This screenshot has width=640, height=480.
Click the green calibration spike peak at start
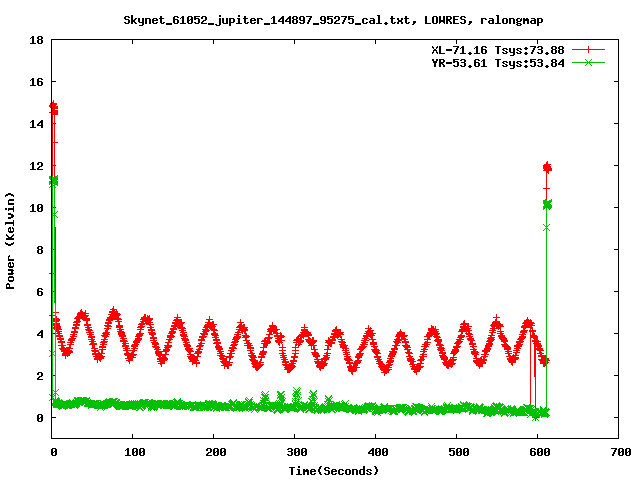[x=54, y=181]
